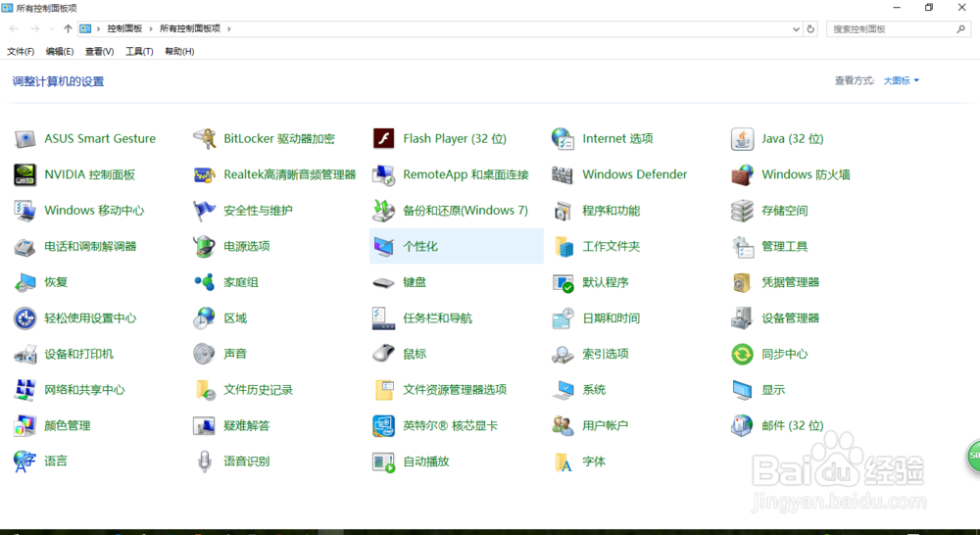This screenshot has width=980, height=535.
Task: Expand the recent locations arrow beside navigation buttons
Action: [x=52, y=28]
